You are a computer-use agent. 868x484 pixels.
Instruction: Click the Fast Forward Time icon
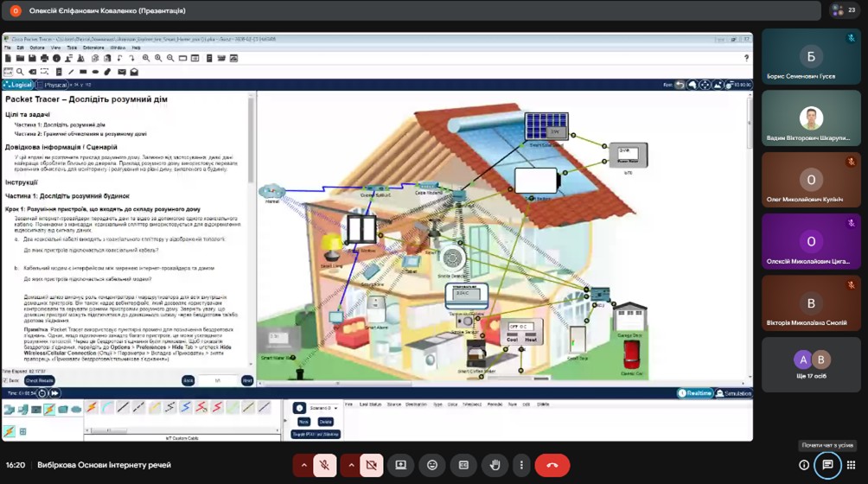pos(54,393)
